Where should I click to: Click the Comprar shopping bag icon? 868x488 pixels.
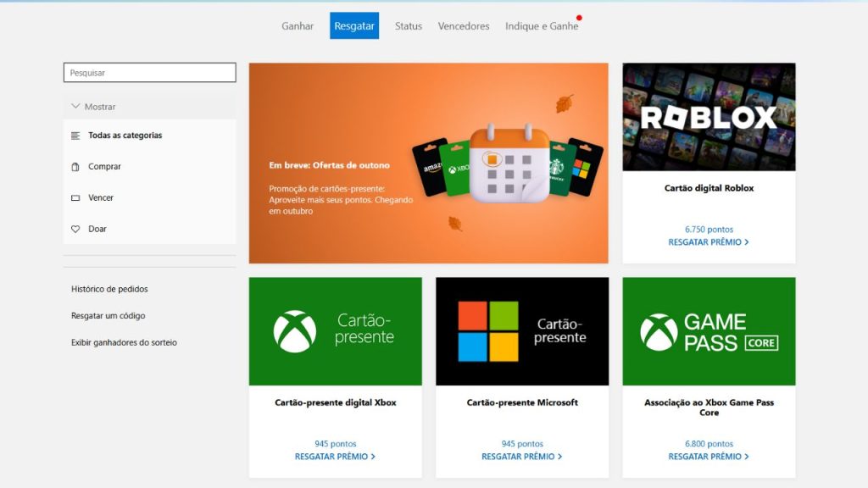point(75,167)
